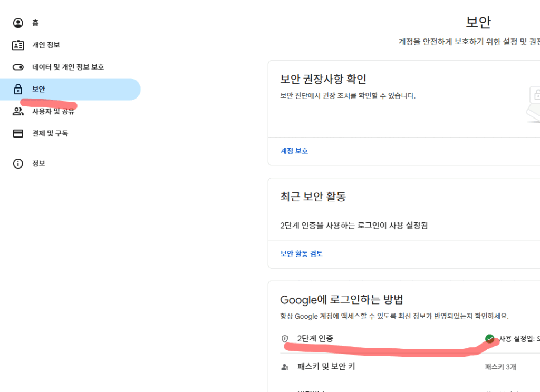Viewport: 540px width, 392px height.
Task: Click the 패스키 3개 count text
Action: [500, 367]
